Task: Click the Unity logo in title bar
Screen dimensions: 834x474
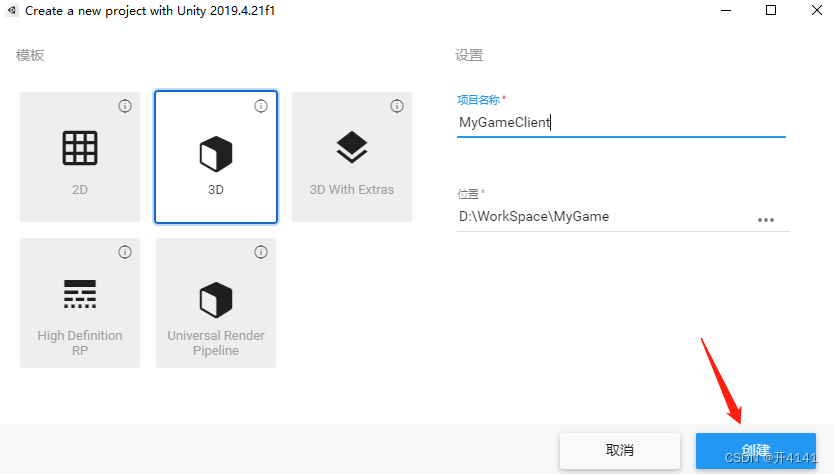Action: tap(12, 10)
